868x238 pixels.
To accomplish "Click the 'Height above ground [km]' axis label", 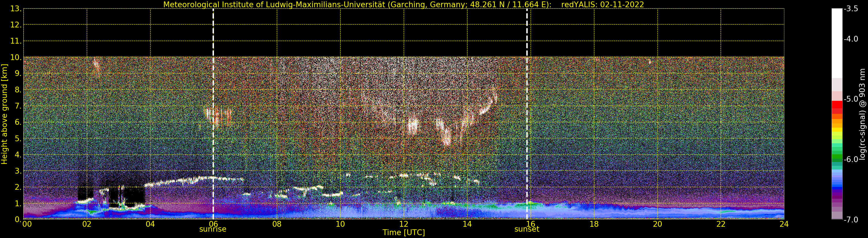I will tap(4, 114).
